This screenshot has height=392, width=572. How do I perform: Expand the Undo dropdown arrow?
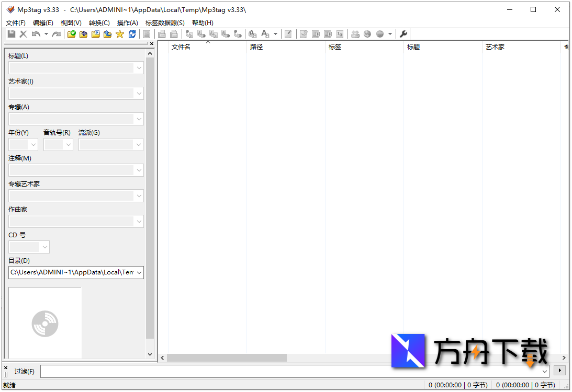(x=46, y=34)
